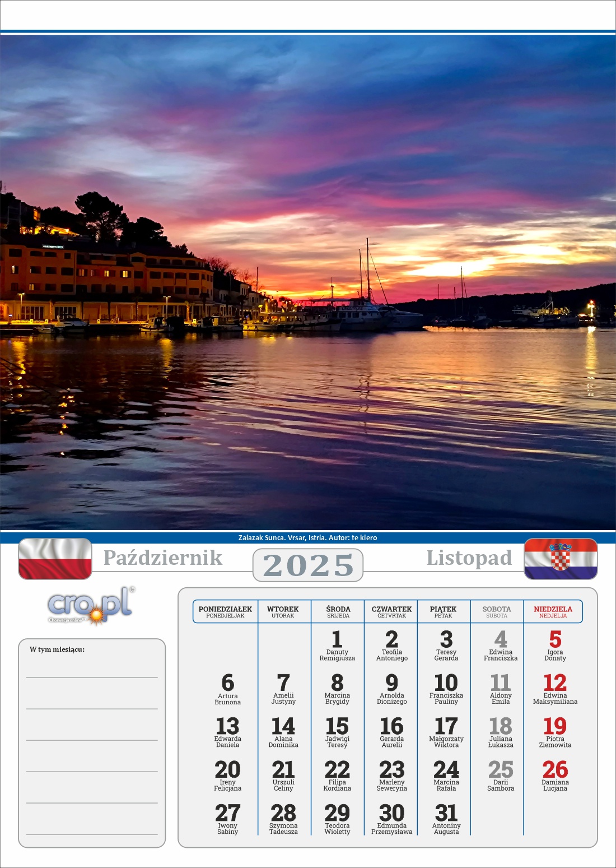Click the Listopad month title
616x868 pixels.
(x=469, y=558)
